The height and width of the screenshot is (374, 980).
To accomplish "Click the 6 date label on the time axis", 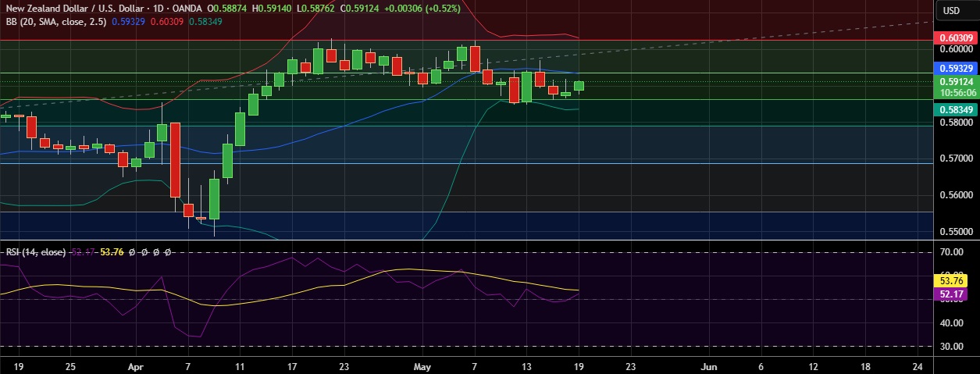I will (761, 366).
